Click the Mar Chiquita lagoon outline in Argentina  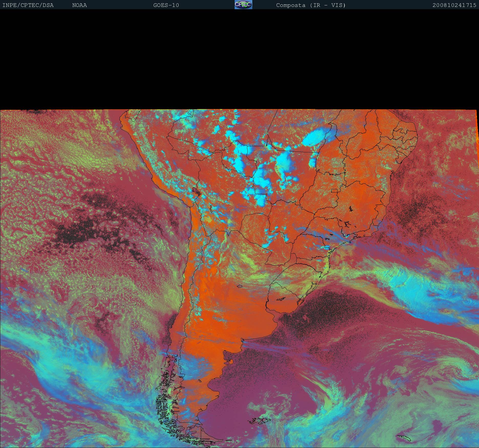240,286
